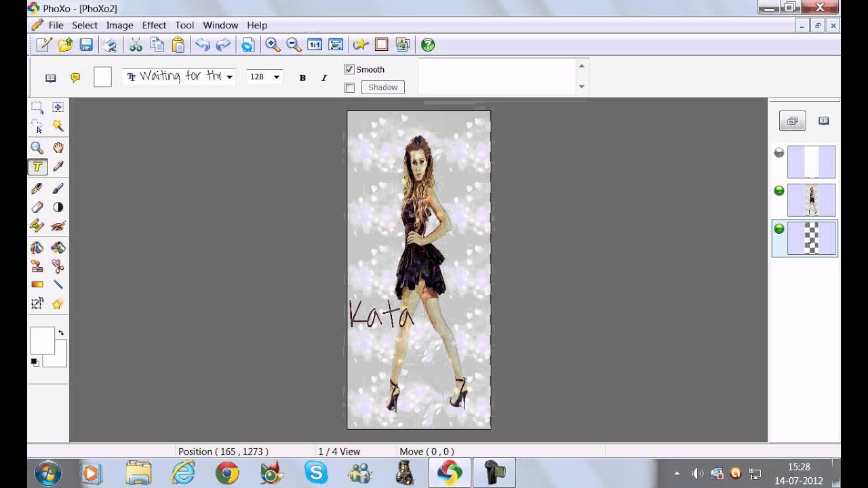Save the image with the floppy disk icon

86,45
